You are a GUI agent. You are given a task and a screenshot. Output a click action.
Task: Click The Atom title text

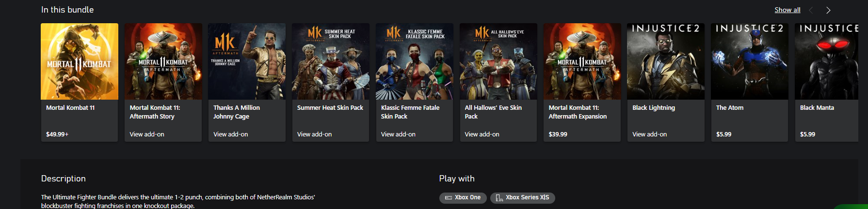tap(729, 107)
